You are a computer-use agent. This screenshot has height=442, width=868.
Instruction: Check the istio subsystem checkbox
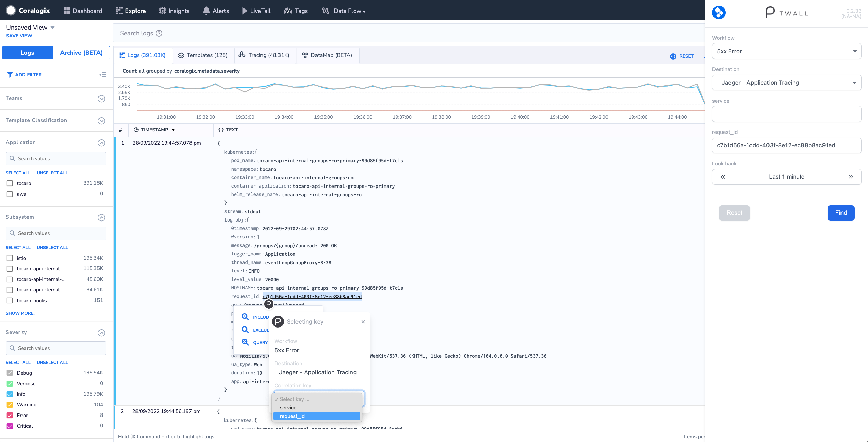pos(10,258)
